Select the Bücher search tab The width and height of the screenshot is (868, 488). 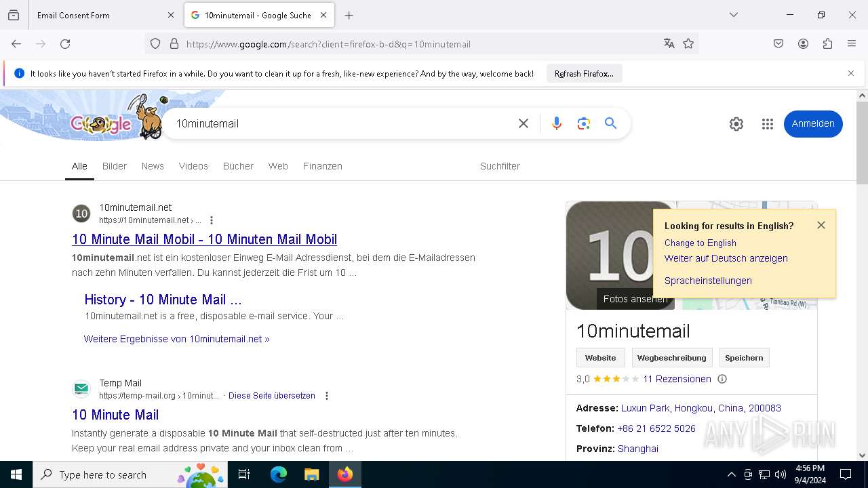click(238, 166)
